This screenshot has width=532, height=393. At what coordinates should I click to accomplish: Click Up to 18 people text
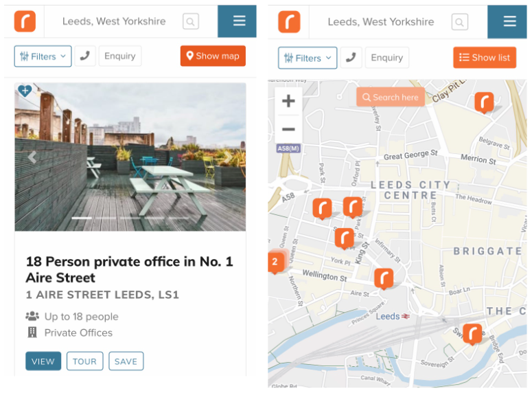coord(82,316)
